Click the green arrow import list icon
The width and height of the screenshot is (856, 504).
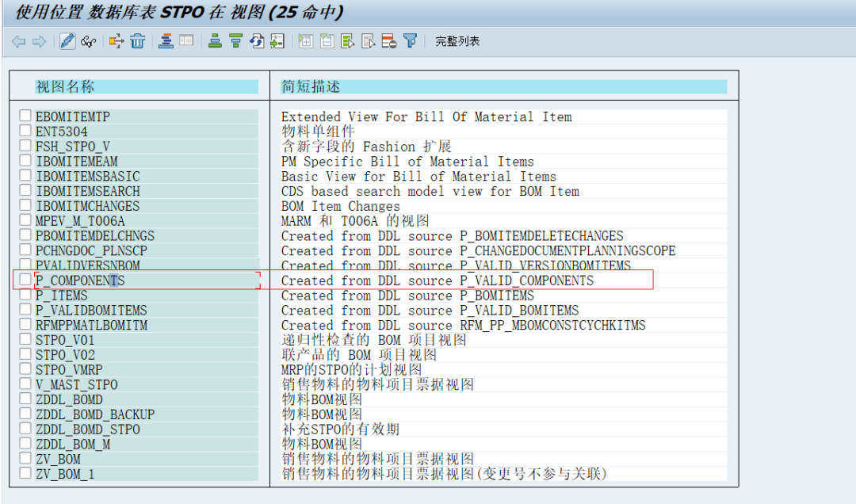[277, 41]
